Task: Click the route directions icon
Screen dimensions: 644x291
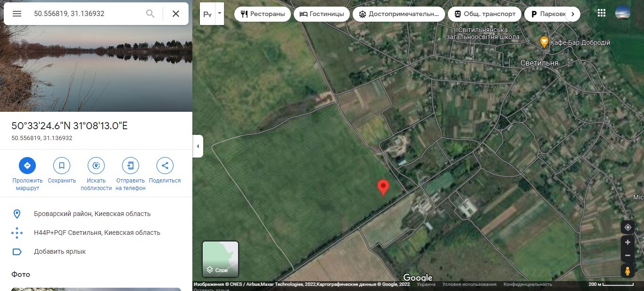Action: pos(27,166)
